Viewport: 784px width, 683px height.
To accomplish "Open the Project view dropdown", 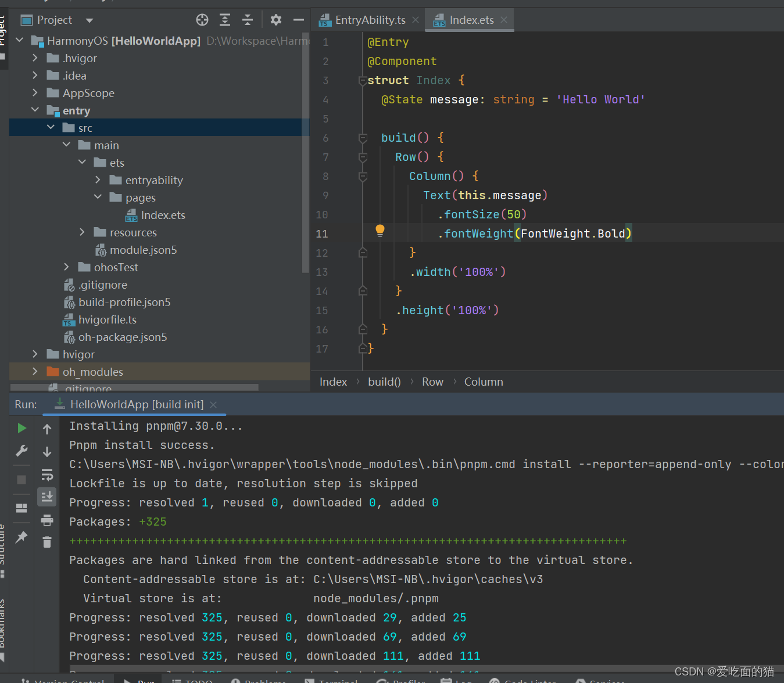I will tap(90, 20).
